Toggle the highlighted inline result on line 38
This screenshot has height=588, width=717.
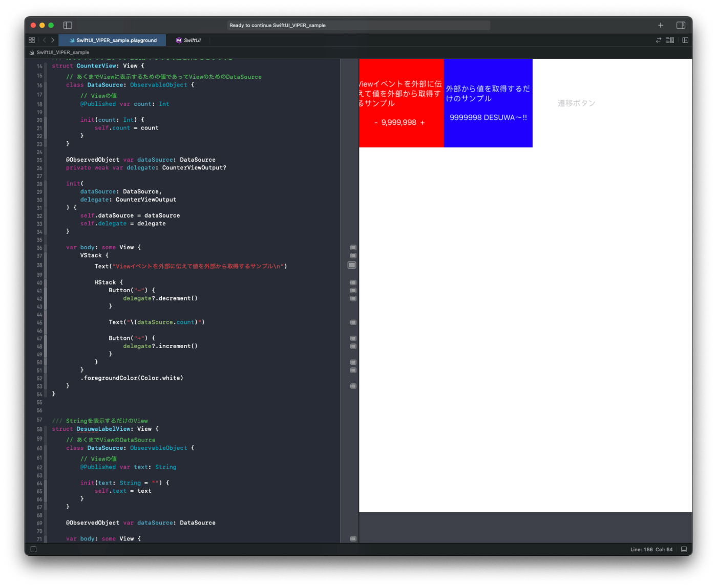tap(351, 265)
